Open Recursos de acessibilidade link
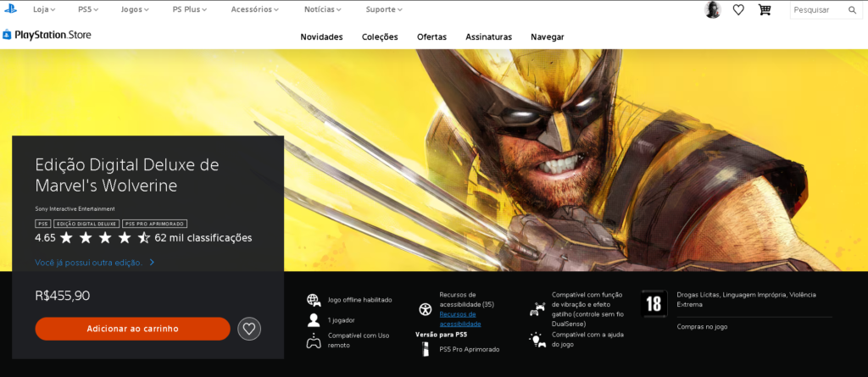 (460, 319)
